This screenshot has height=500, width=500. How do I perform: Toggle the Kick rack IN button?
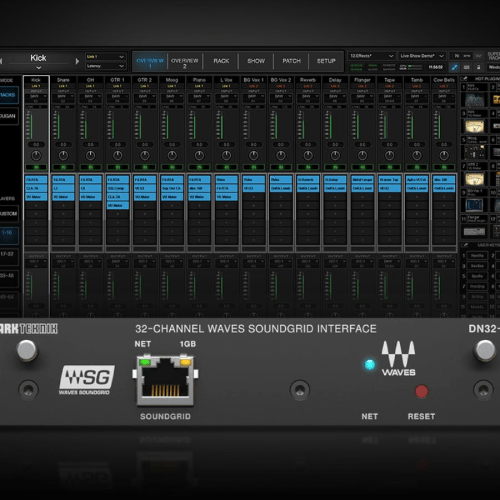(36, 167)
